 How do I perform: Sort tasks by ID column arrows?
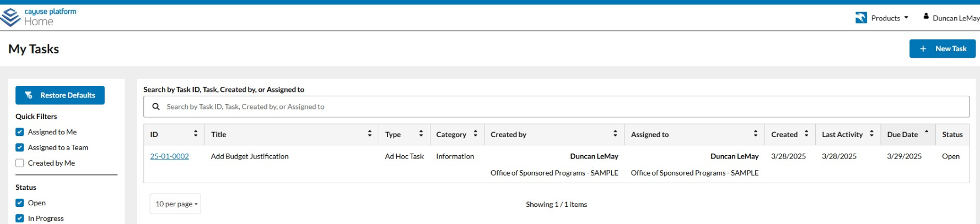click(196, 134)
